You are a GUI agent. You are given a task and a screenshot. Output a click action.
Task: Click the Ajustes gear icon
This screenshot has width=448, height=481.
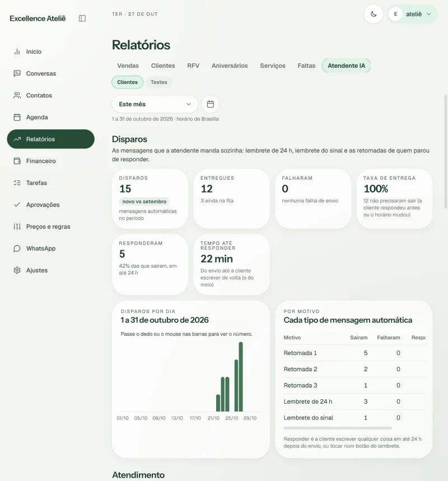click(x=17, y=270)
